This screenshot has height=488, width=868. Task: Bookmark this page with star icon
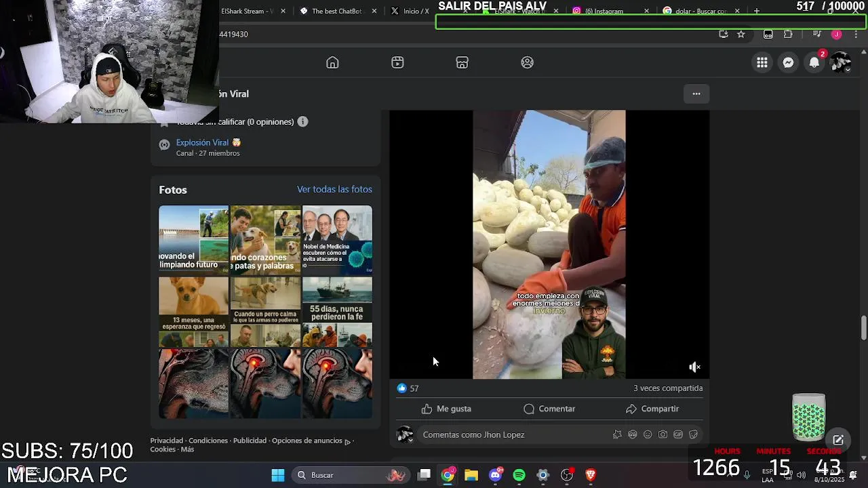[741, 34]
